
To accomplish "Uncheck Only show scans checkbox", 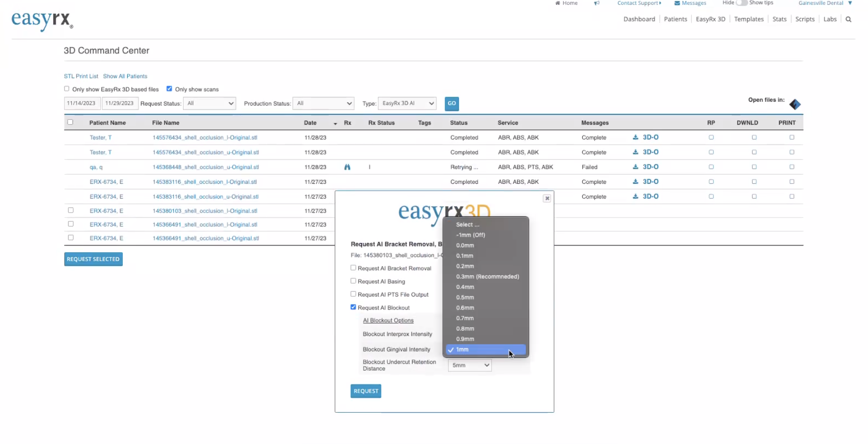I will (x=169, y=89).
